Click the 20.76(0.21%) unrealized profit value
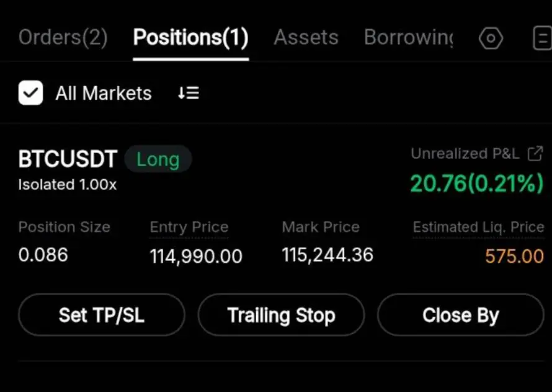552x392 pixels. (477, 184)
